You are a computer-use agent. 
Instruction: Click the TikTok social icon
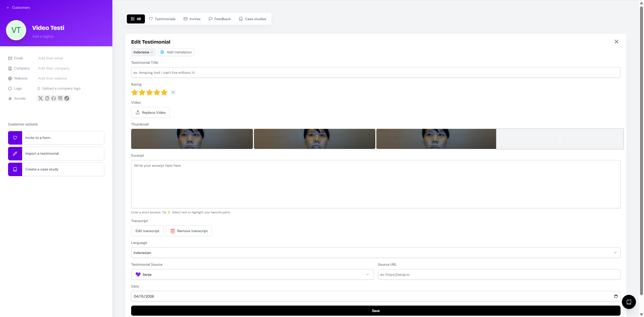pos(67,98)
